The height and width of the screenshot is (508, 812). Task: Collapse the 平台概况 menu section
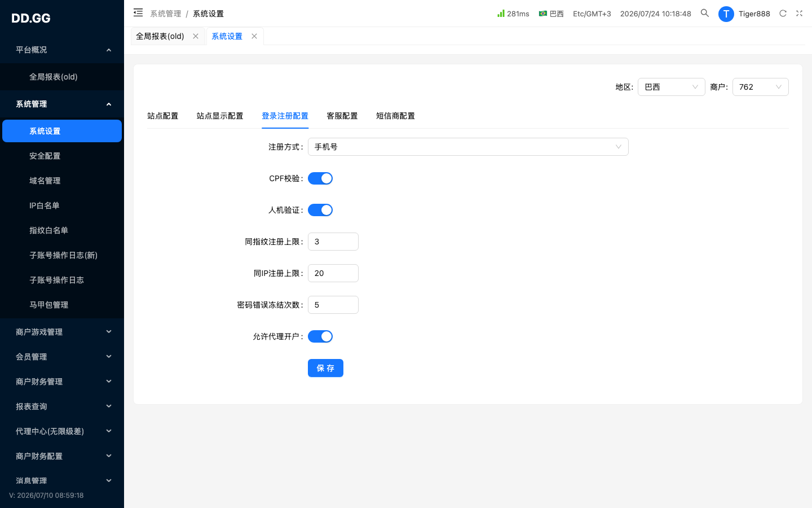(62, 50)
